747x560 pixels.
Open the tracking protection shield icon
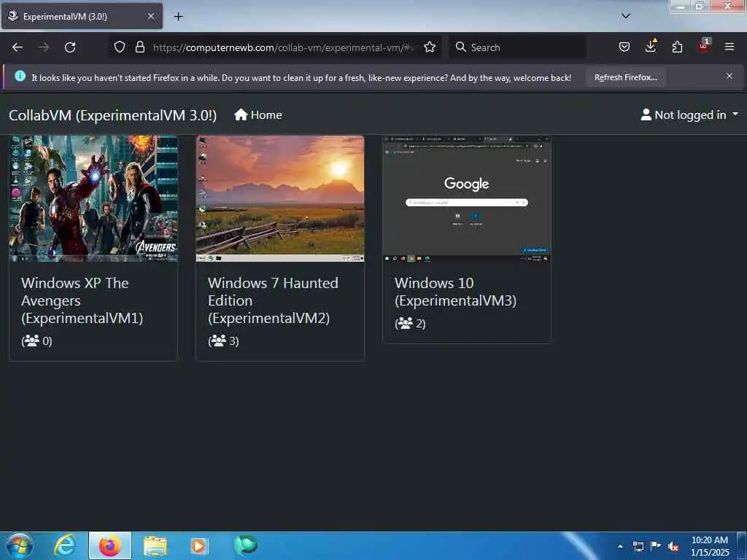(x=120, y=47)
